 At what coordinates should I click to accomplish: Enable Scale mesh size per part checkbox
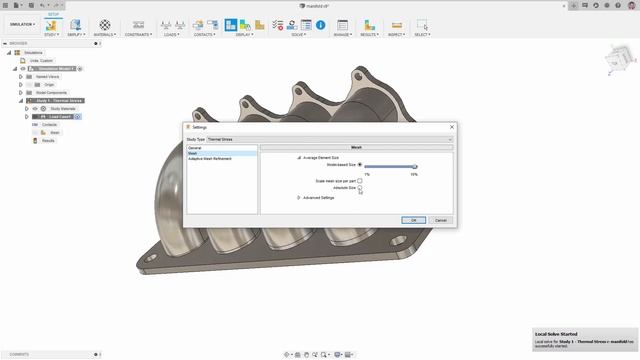(360, 180)
